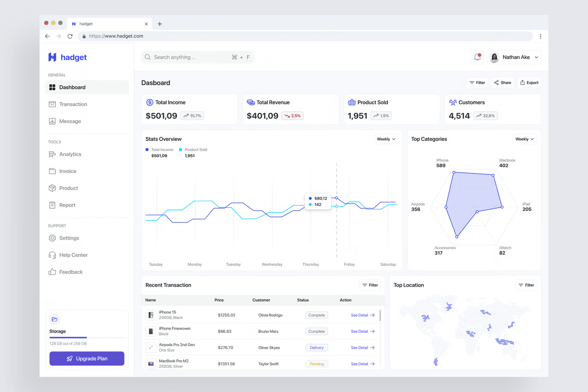Viewport: 588px width, 392px height.
Task: Open Dashboard in the sidebar
Action: (x=87, y=87)
